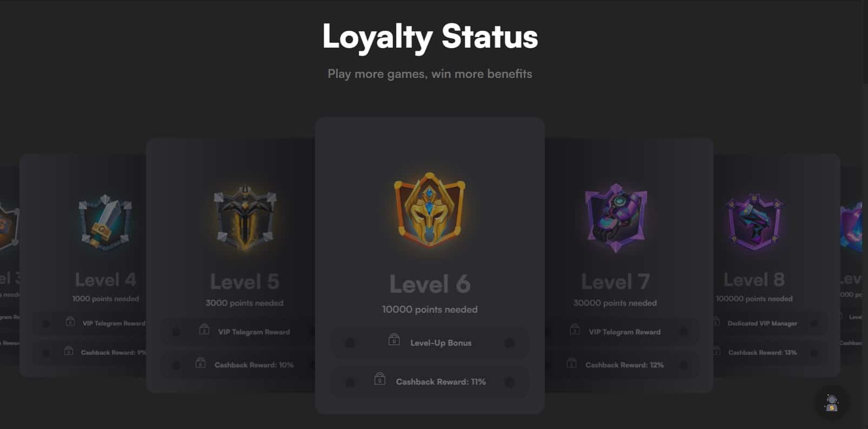The width and height of the screenshot is (868, 429).
Task: Open the support chat robot icon
Action: [831, 402]
